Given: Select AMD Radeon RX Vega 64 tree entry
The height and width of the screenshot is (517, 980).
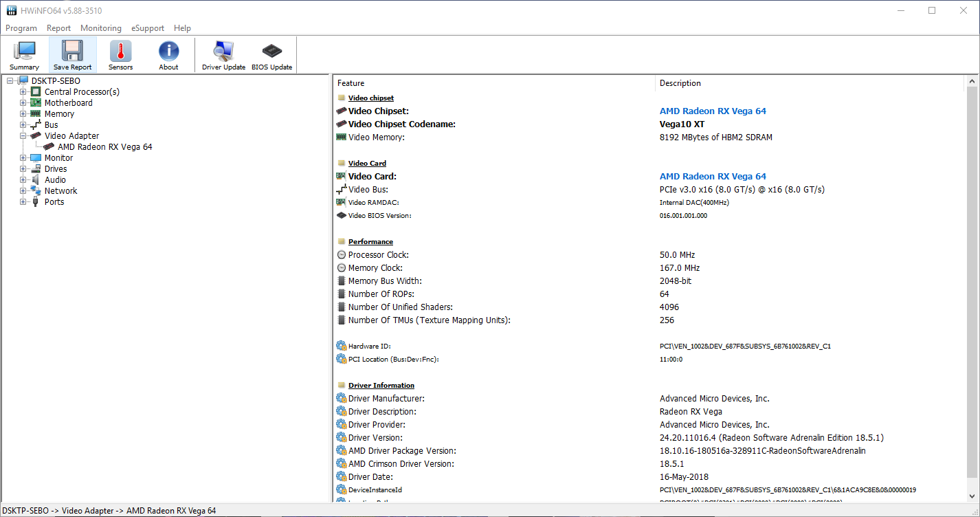Looking at the screenshot, I should click(x=104, y=147).
